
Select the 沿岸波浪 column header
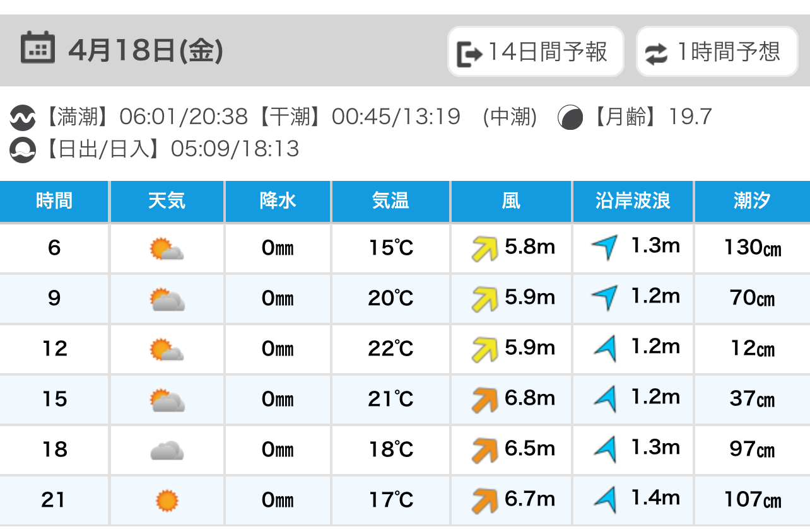pos(633,201)
